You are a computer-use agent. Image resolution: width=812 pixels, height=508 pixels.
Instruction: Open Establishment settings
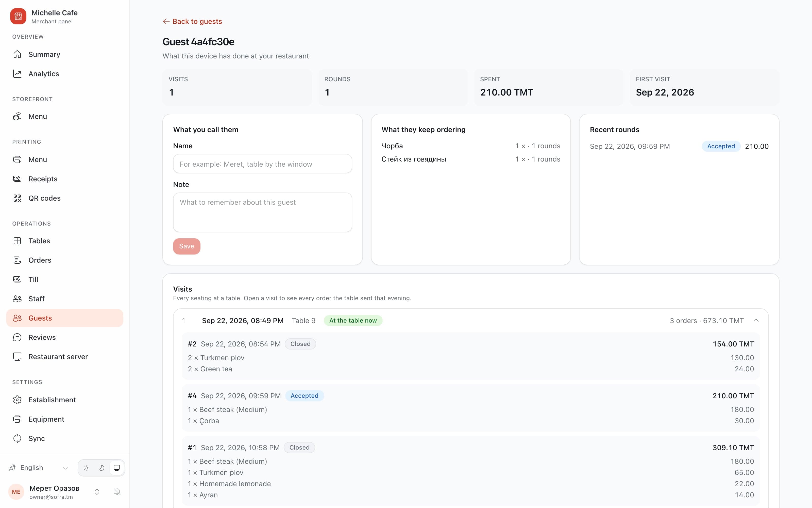coord(65,400)
